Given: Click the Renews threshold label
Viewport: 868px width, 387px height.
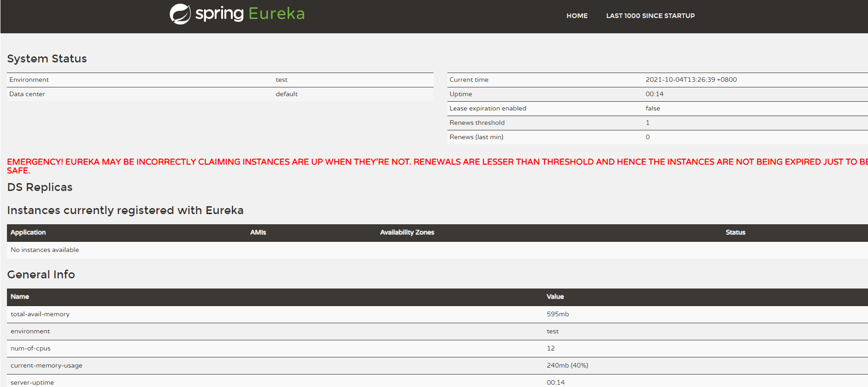Looking at the screenshot, I should (x=477, y=123).
